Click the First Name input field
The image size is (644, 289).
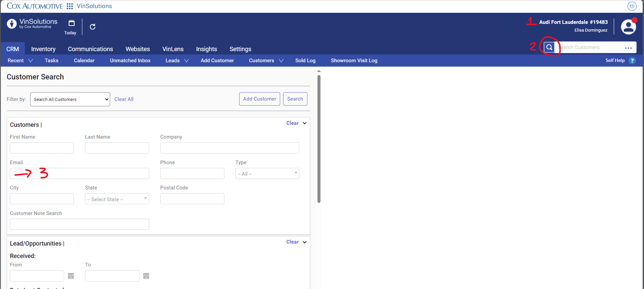click(42, 148)
